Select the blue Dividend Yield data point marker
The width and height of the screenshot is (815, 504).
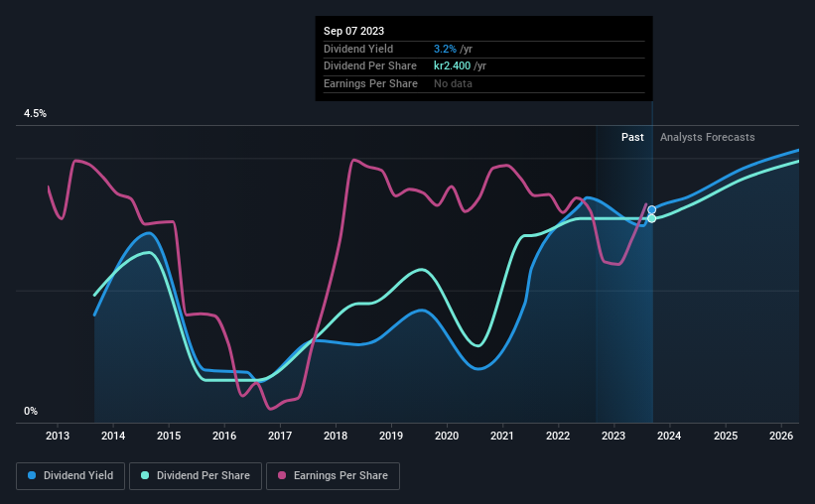click(x=651, y=210)
